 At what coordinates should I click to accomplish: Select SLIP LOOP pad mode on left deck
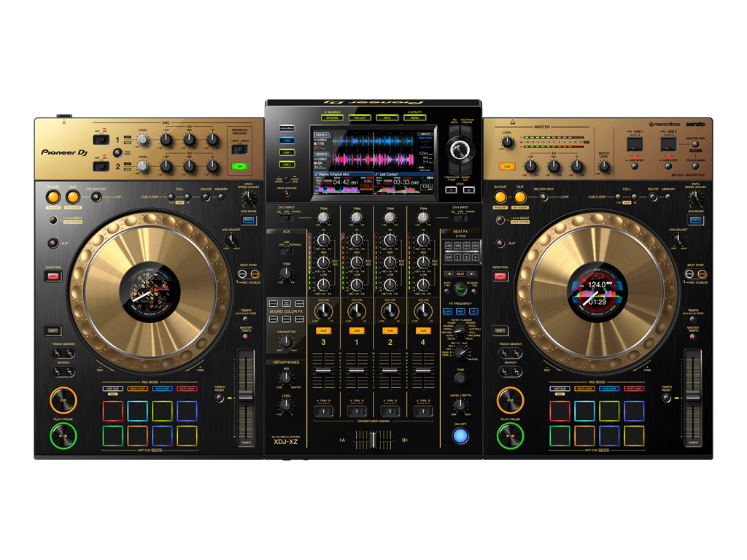pyautogui.click(x=162, y=389)
